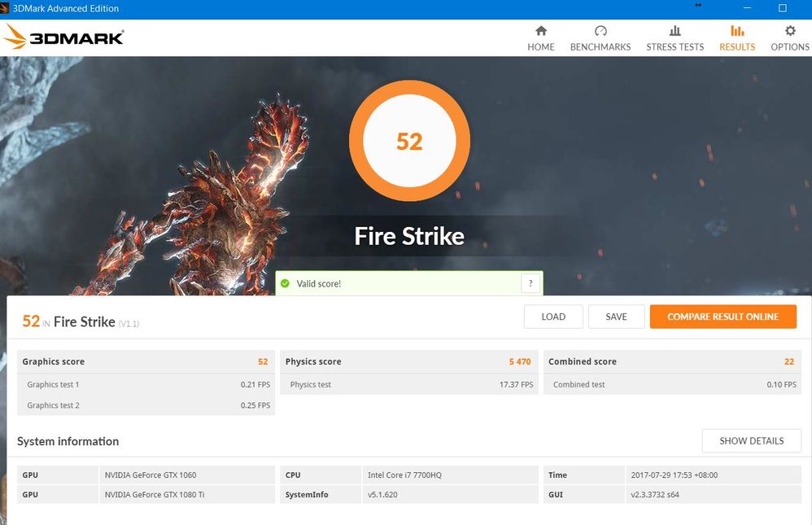Screen dimensions: 812x525
Task: Click the Physics test row
Action: click(x=409, y=384)
